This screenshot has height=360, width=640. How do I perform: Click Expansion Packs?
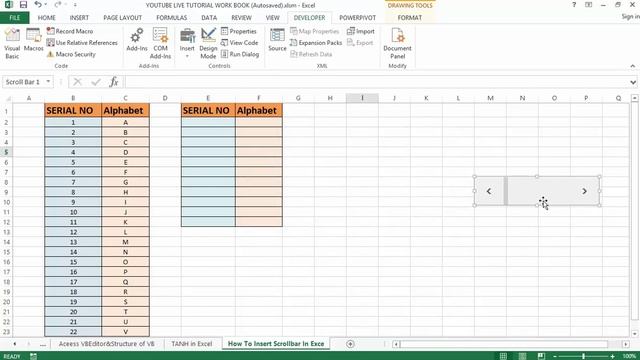316,42
